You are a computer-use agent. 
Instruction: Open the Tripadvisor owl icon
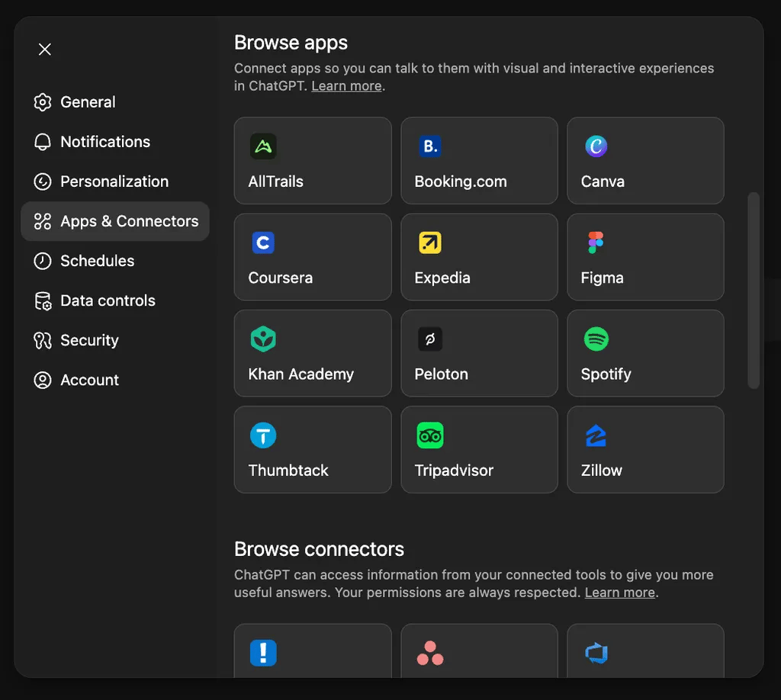tap(430, 435)
